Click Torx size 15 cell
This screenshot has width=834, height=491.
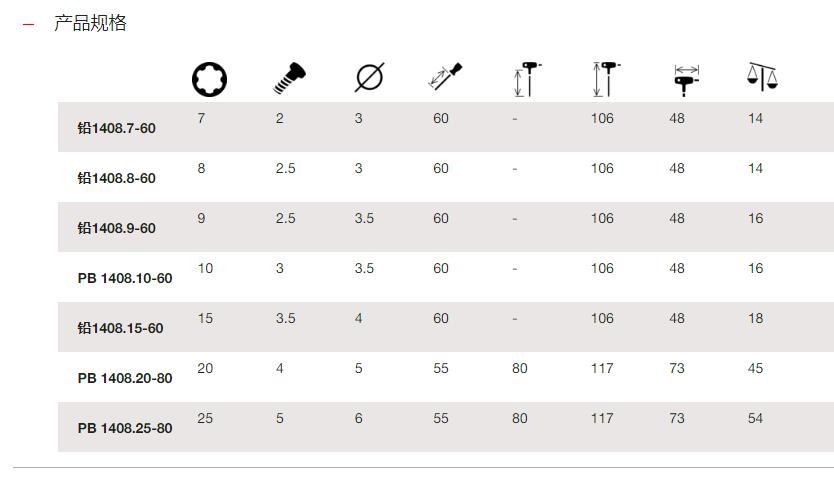[205, 318]
